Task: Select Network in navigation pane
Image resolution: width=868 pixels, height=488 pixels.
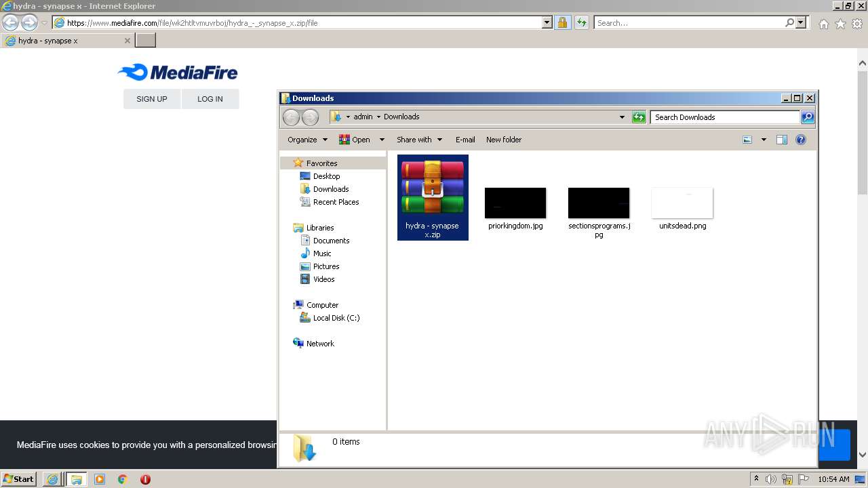Action: (x=320, y=344)
